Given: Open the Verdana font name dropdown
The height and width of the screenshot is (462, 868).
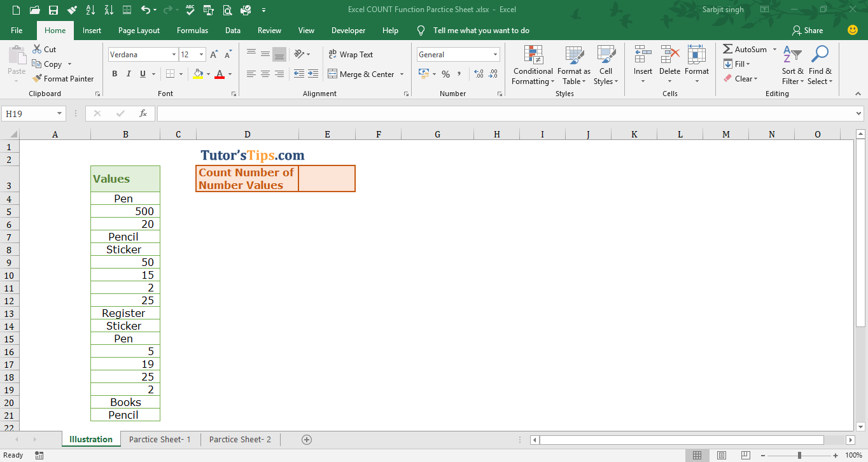Looking at the screenshot, I should tap(174, 55).
